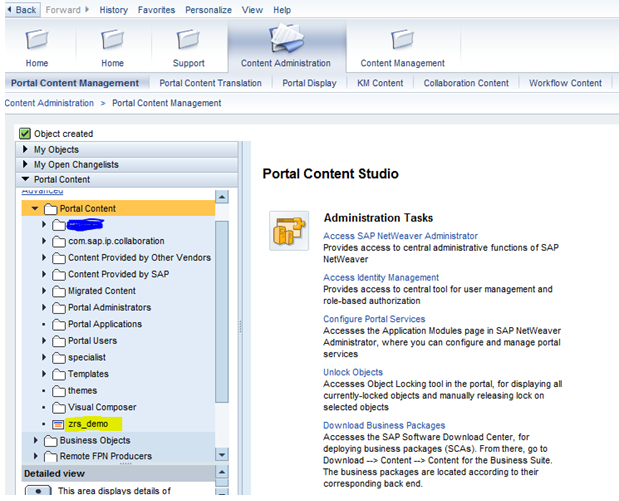
Task: Expand Content Provided by Other Vendors
Action: pos(44,257)
